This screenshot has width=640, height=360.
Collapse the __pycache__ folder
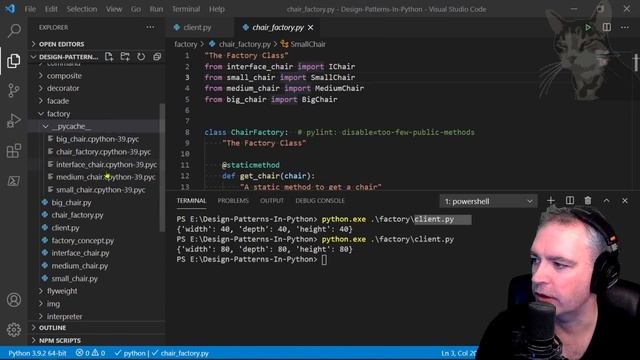tap(71, 126)
